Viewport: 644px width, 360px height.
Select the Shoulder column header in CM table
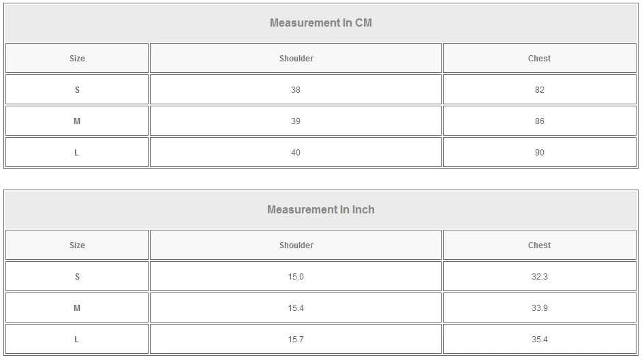pyautogui.click(x=296, y=59)
